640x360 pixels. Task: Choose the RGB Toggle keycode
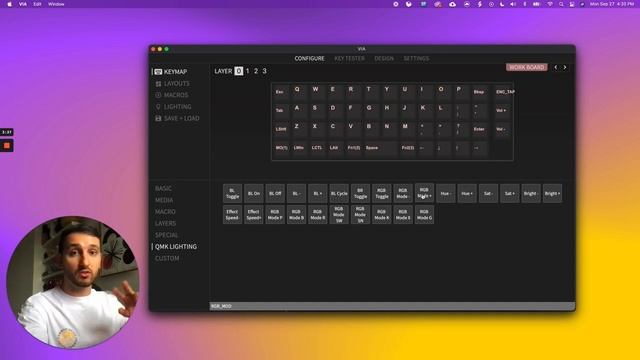(x=382, y=193)
